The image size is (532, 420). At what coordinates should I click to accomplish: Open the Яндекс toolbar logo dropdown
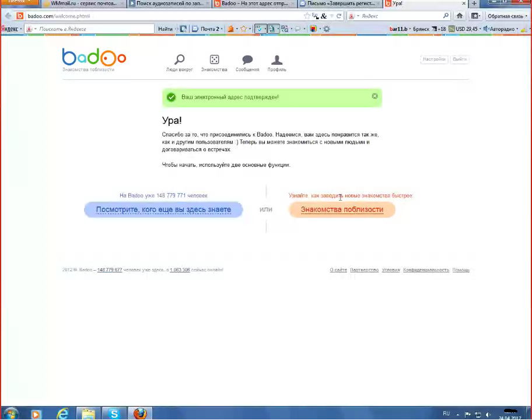pyautogui.click(x=12, y=29)
